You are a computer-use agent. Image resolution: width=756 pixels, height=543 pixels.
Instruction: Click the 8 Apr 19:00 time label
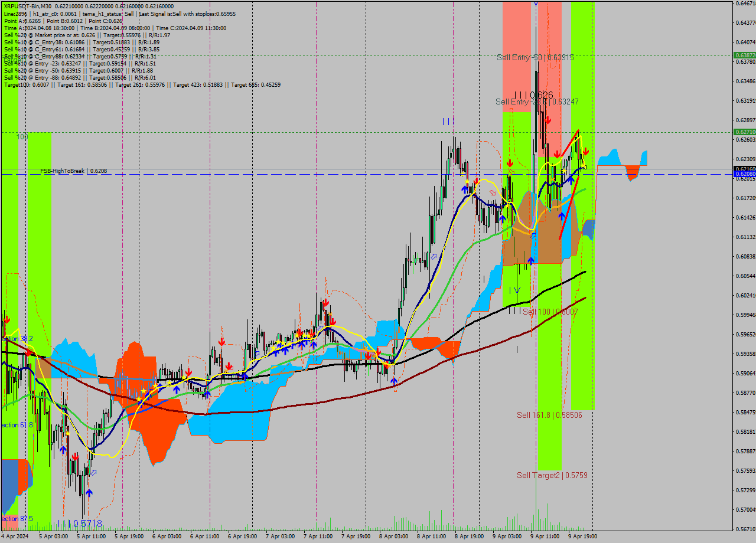coord(469,537)
